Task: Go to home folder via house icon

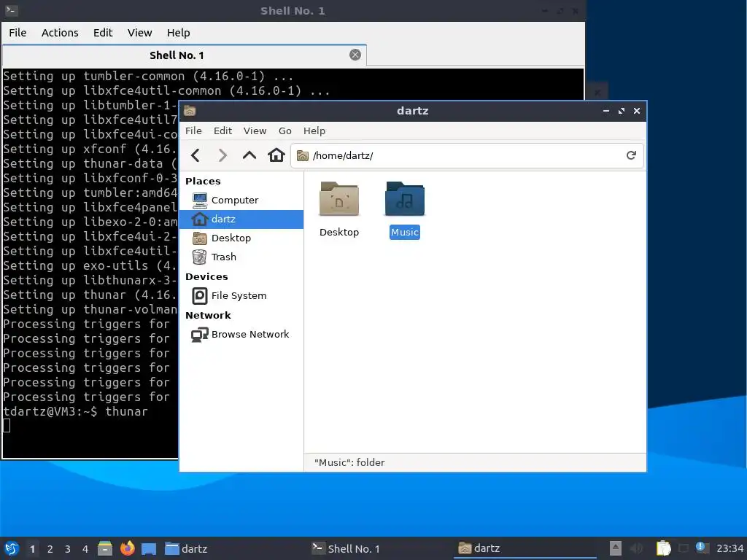Action: pyautogui.click(x=276, y=155)
